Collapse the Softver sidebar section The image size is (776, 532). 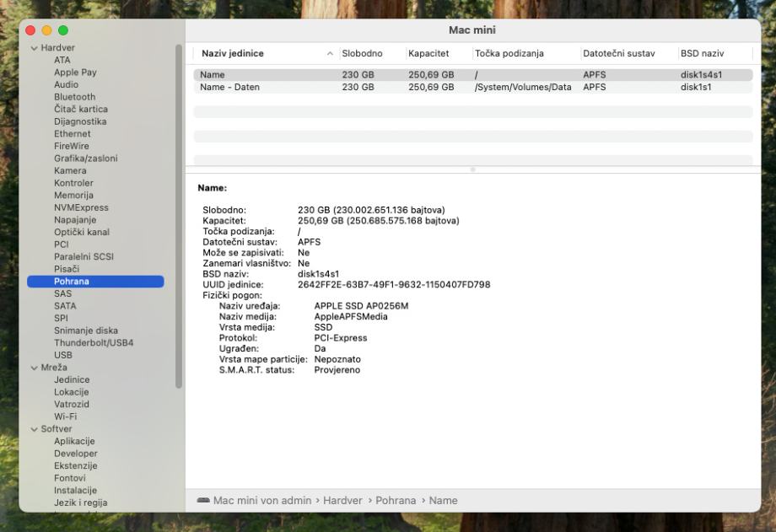pos(34,429)
